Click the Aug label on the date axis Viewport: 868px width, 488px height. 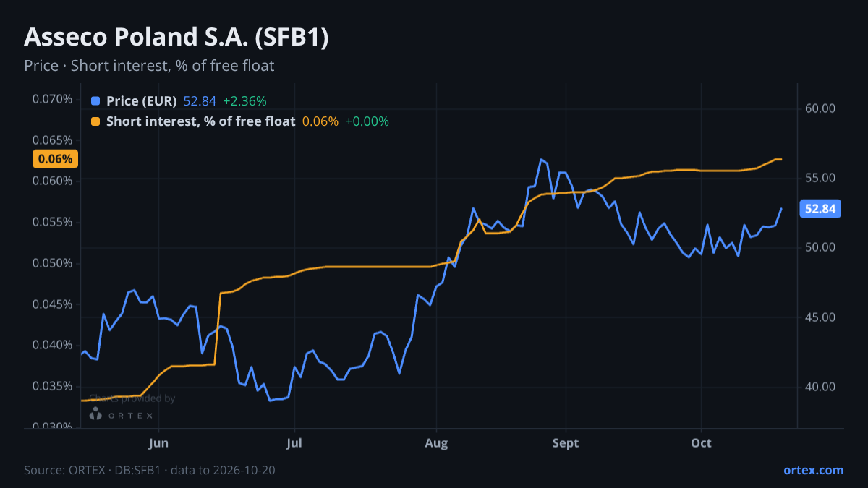coord(436,443)
